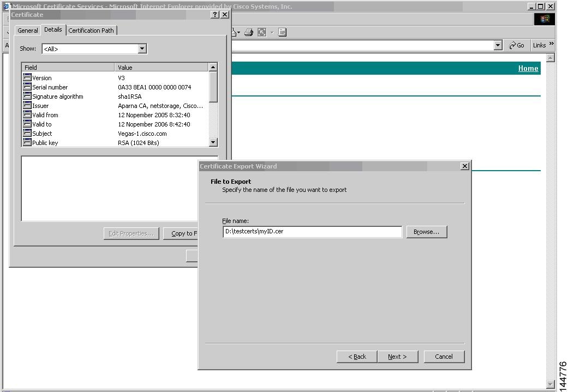Click the Value column header
The image size is (568, 392).
[x=161, y=67]
